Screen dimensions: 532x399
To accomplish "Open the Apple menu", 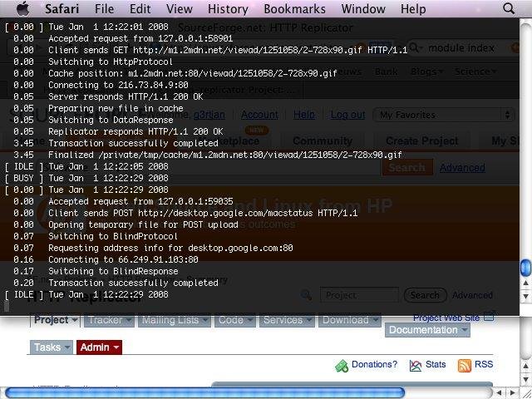I will [x=23, y=8].
